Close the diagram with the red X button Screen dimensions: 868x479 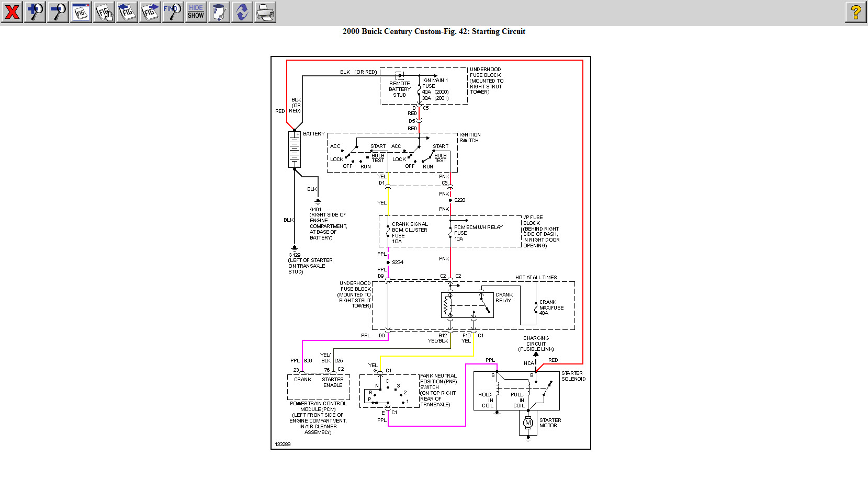(x=12, y=12)
